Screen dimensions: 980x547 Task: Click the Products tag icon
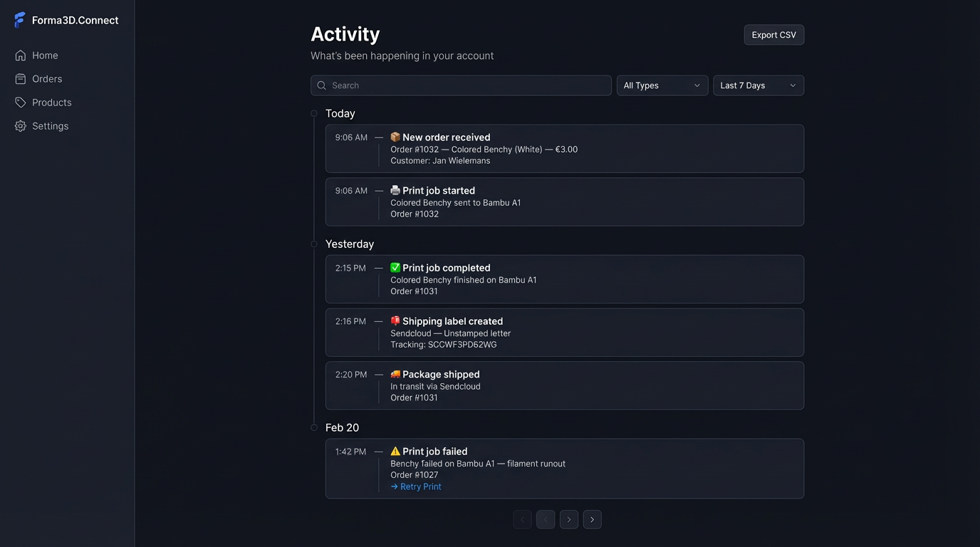click(x=19, y=102)
